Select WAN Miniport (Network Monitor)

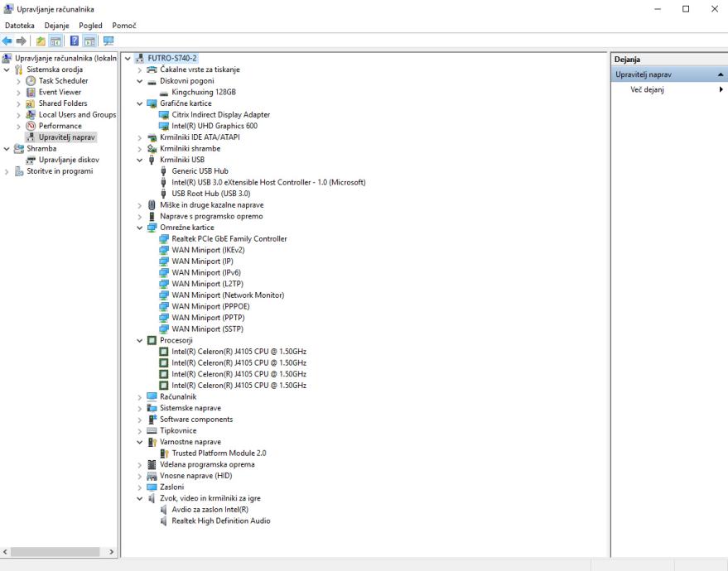coord(228,295)
